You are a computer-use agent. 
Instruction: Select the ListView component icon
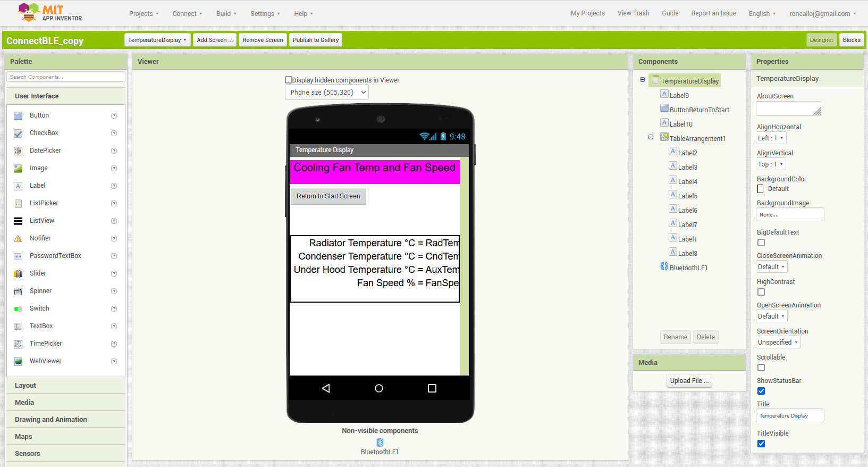18,221
